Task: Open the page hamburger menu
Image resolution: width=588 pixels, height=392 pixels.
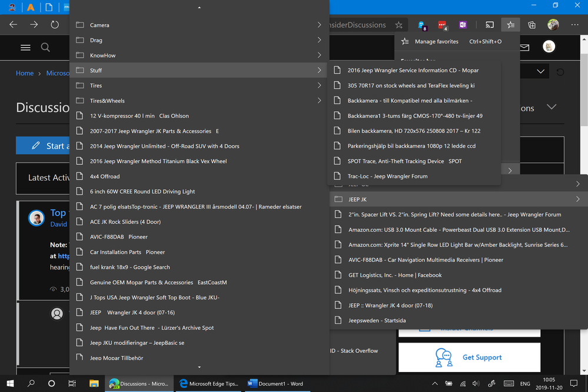Action: [25, 48]
